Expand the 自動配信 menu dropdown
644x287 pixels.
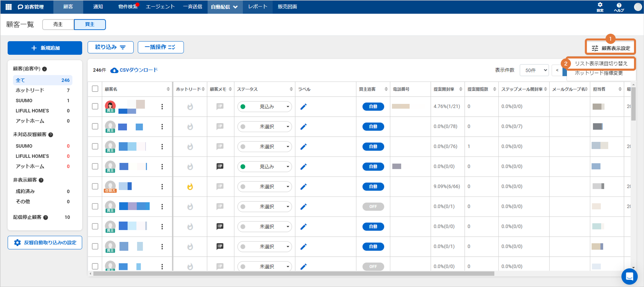[224, 7]
